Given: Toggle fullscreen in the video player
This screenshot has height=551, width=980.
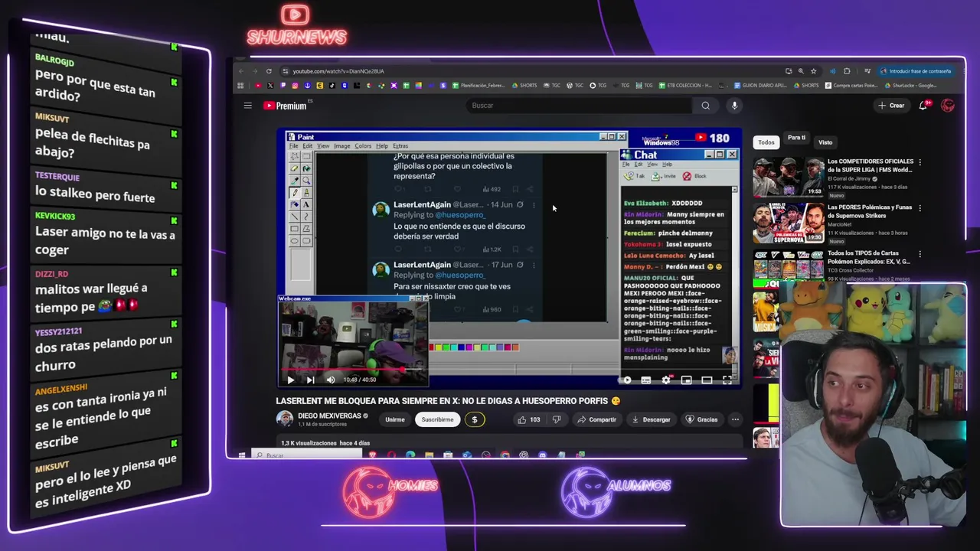Looking at the screenshot, I should coord(727,380).
